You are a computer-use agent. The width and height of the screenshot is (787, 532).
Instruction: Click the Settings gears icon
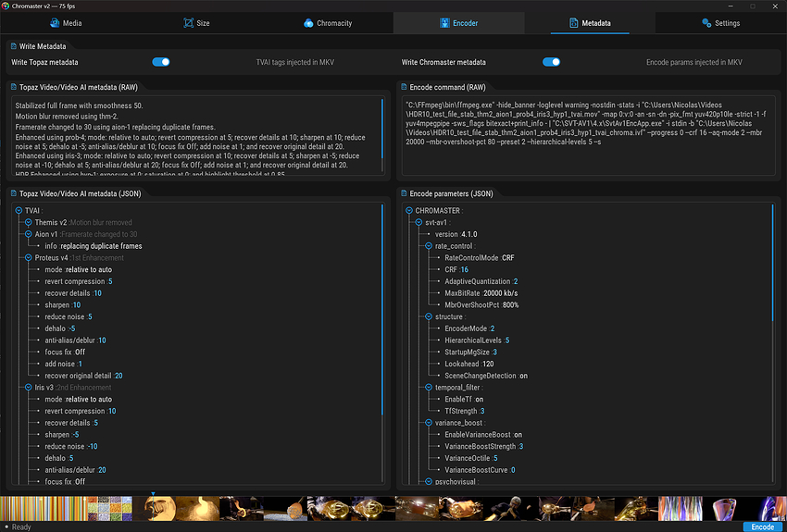706,23
